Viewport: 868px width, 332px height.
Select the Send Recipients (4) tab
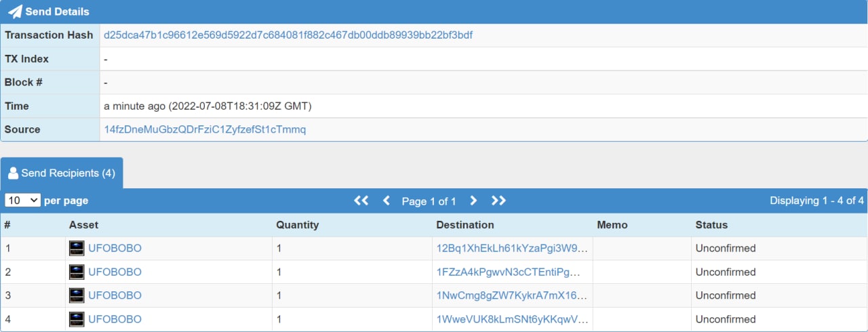(62, 173)
